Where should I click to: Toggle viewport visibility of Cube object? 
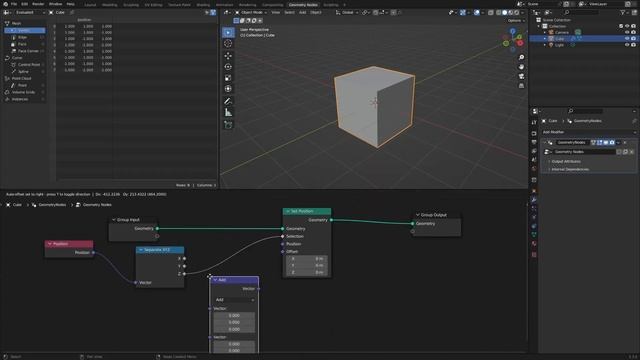[x=627, y=39]
